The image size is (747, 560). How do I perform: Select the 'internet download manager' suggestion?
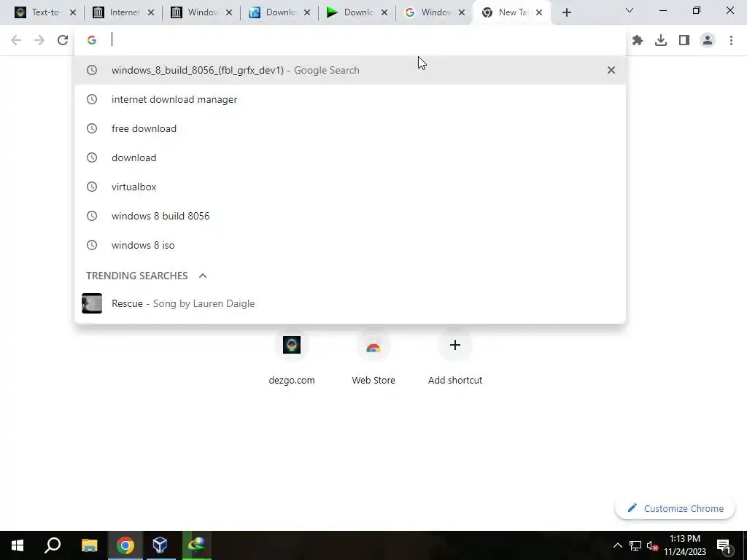tap(350, 99)
